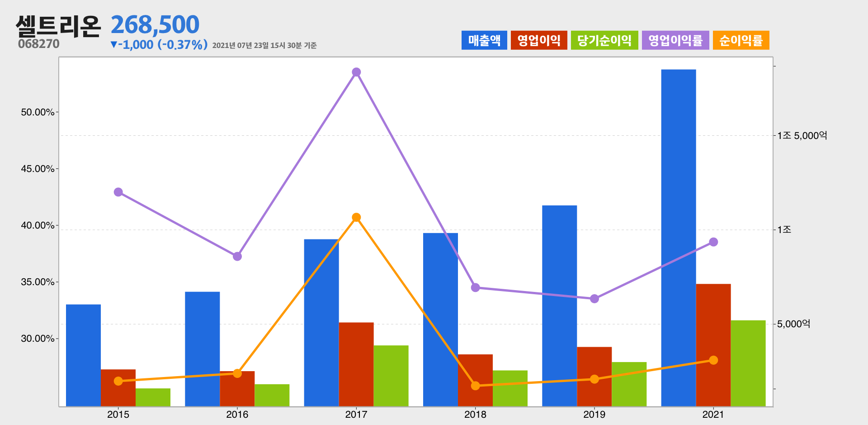Select the 2019 red operating profit bar
Viewport: 868px width, 425px height.
pos(594,377)
